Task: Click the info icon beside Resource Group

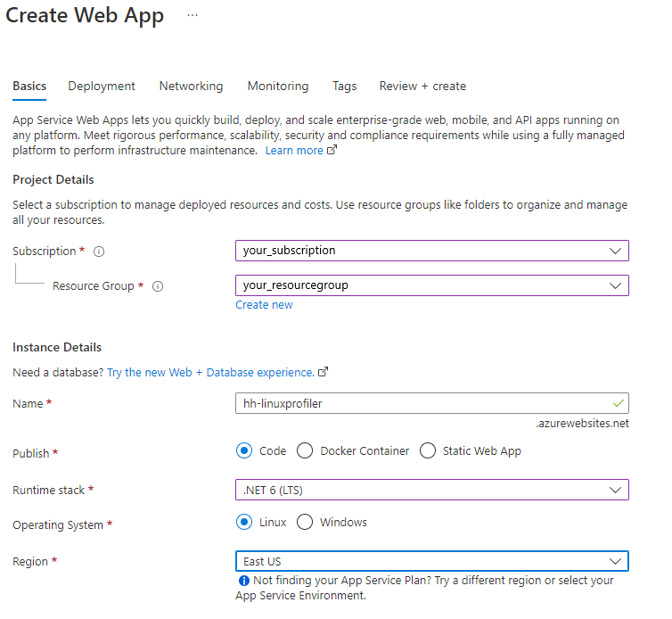Action: click(158, 286)
